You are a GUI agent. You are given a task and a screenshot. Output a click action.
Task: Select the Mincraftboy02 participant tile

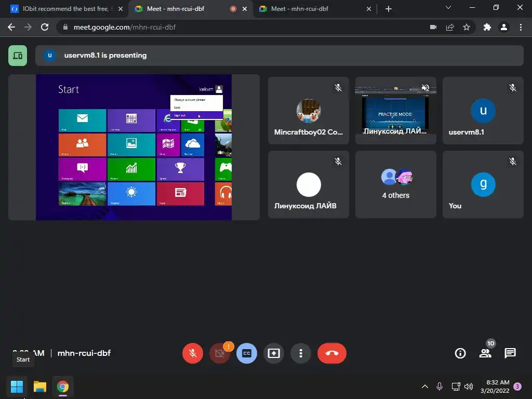[309, 111]
